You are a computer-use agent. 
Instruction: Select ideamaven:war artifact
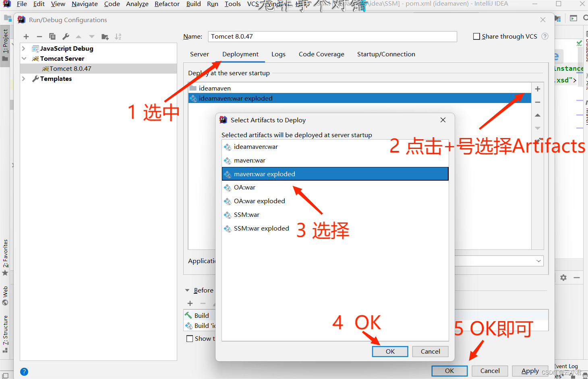click(335, 147)
